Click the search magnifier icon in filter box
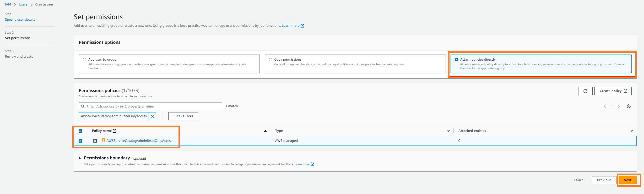Screen dimensions: 644x194 click(83, 106)
